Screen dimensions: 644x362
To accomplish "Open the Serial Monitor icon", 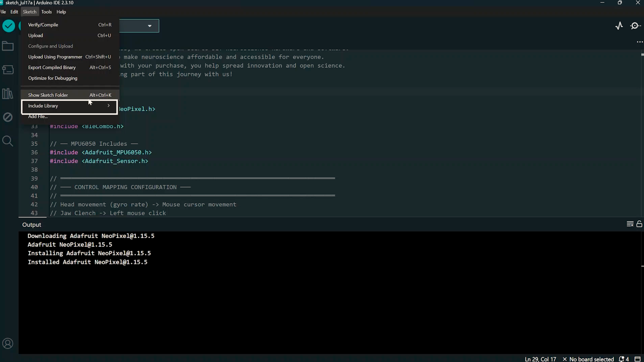I will (635, 26).
